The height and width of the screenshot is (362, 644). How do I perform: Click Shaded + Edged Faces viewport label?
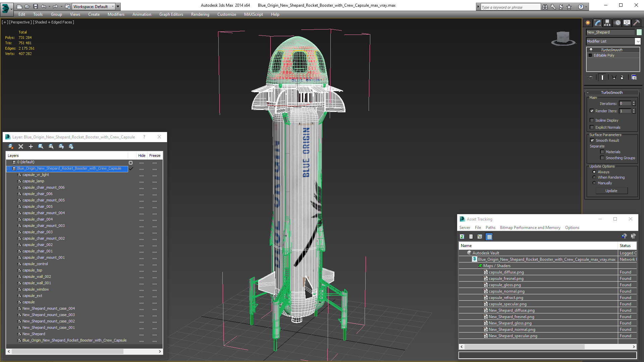point(53,22)
